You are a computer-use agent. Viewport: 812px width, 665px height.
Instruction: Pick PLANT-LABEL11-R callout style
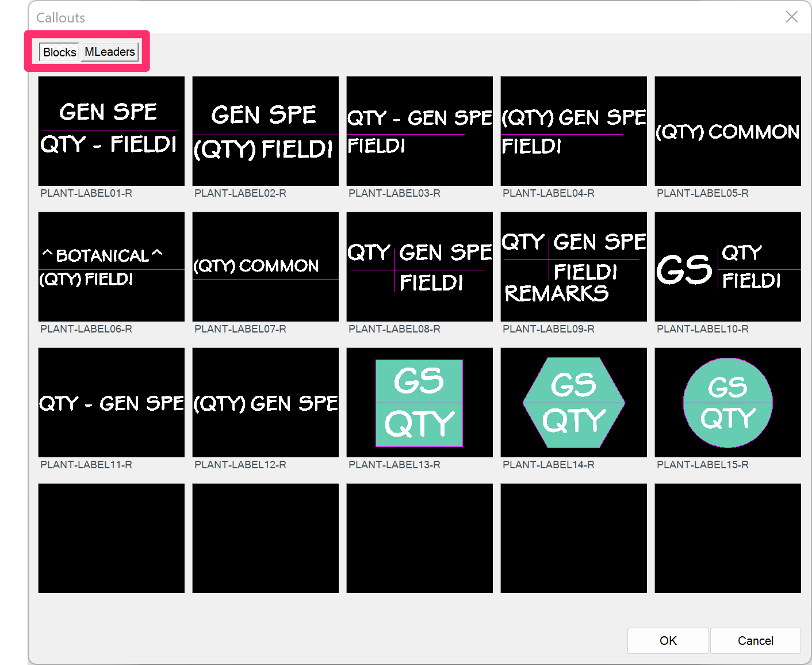[x=111, y=402]
